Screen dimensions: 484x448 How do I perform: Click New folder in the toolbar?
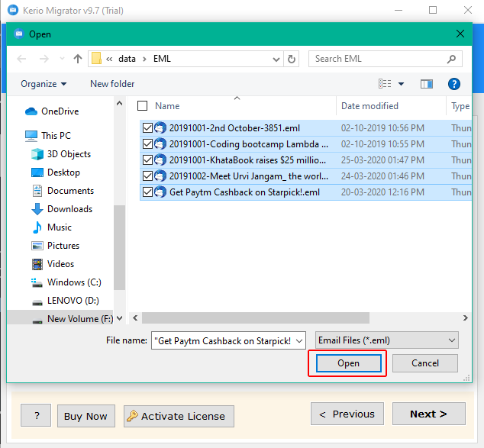coord(112,84)
